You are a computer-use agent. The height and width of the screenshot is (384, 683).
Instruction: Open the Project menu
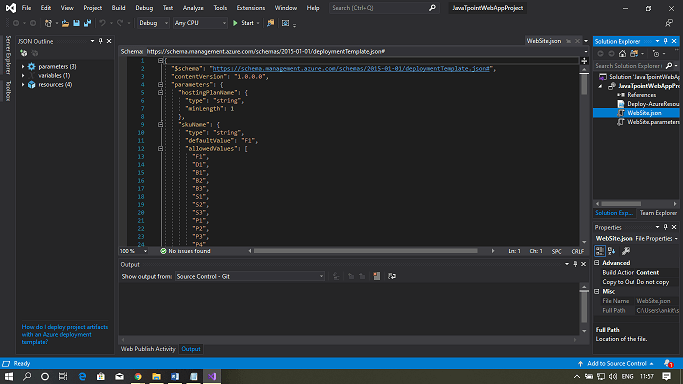(x=92, y=8)
